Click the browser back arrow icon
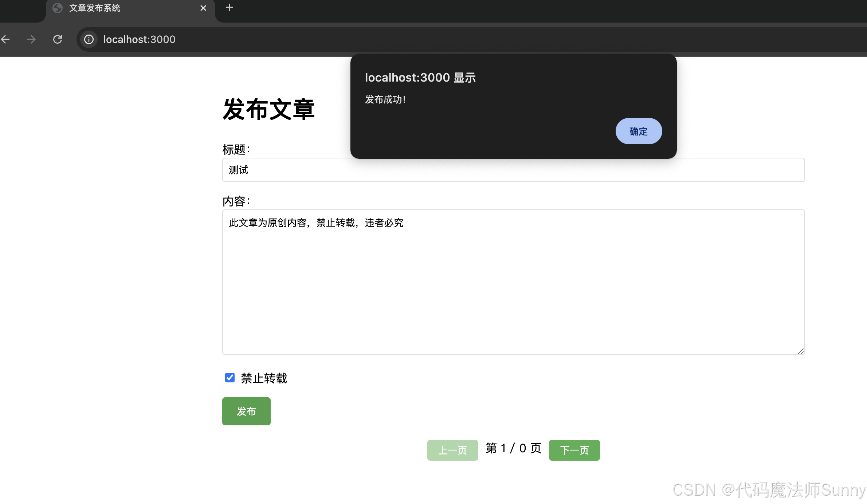Viewport: 867px width, 504px height. coord(5,39)
